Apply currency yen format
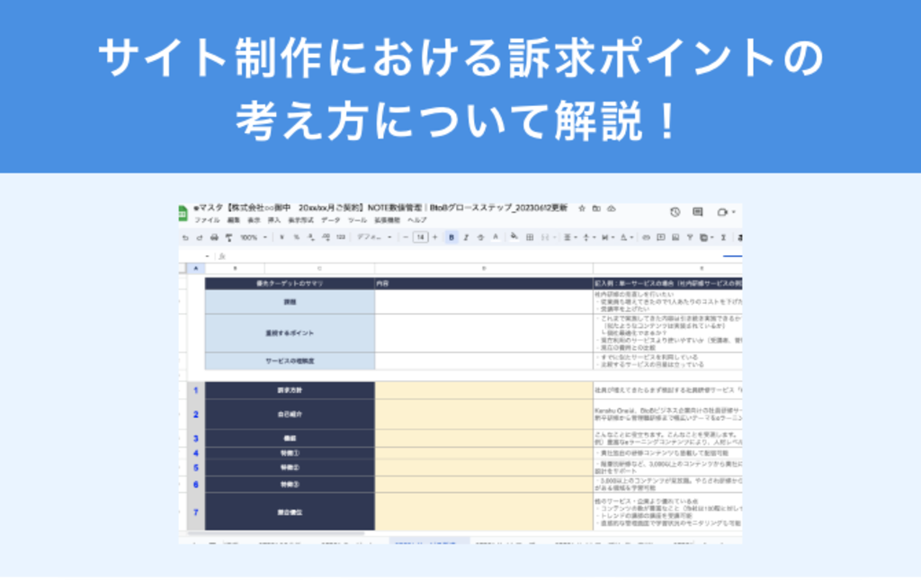This screenshot has height=588, width=921. [282, 238]
